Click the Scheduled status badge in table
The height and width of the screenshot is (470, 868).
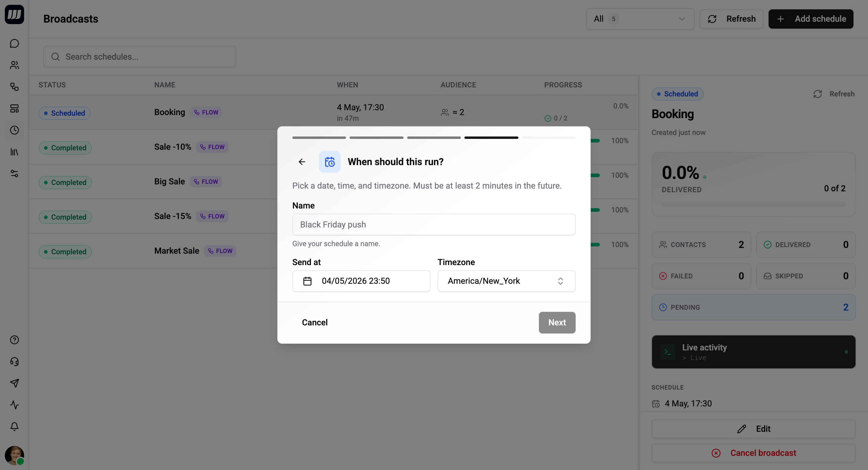tap(64, 113)
